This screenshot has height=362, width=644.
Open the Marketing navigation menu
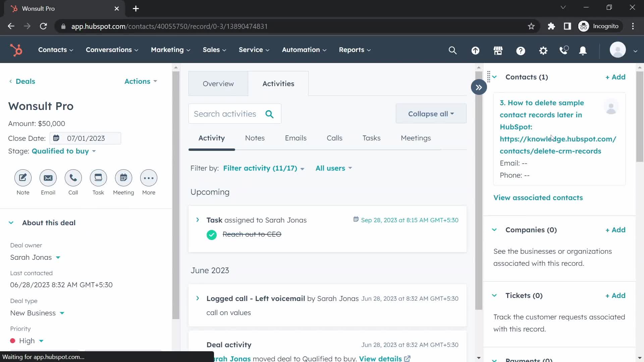[x=170, y=50]
